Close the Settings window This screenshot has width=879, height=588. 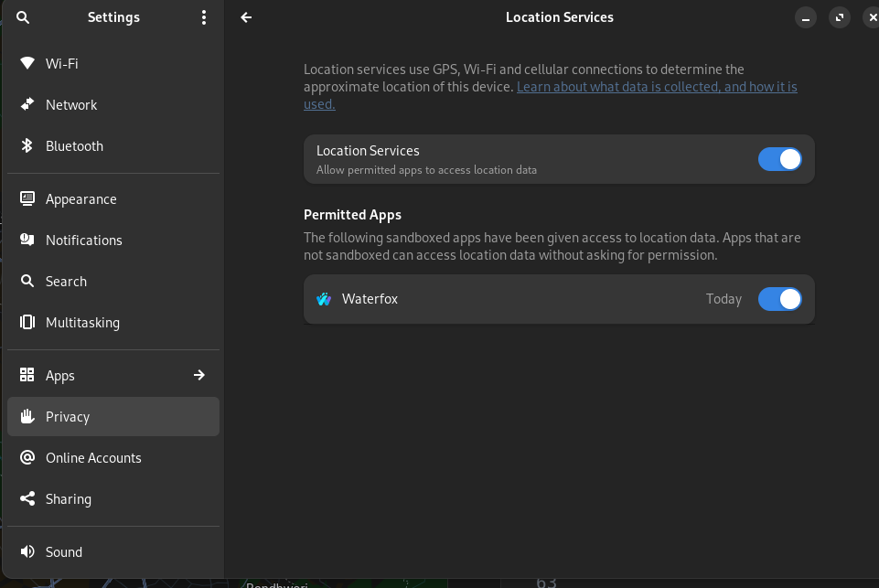pyautogui.click(x=873, y=17)
